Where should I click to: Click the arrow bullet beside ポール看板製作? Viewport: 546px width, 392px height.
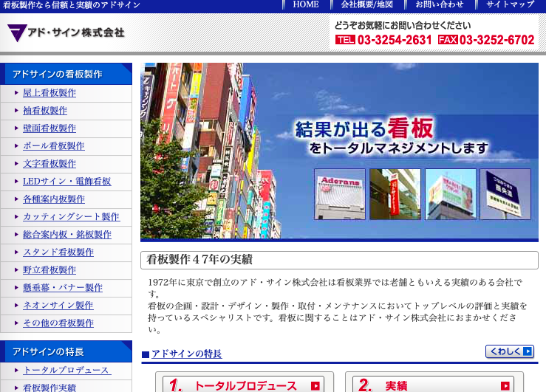(16, 146)
